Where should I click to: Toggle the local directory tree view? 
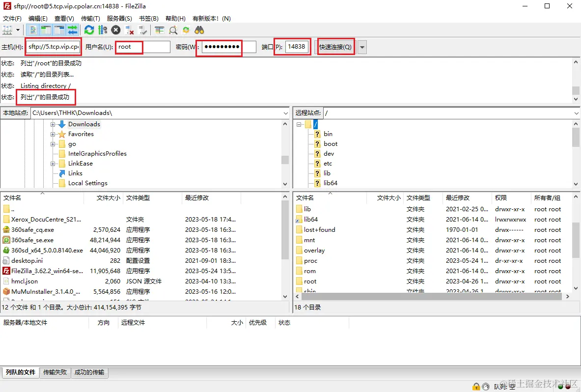pos(46,30)
